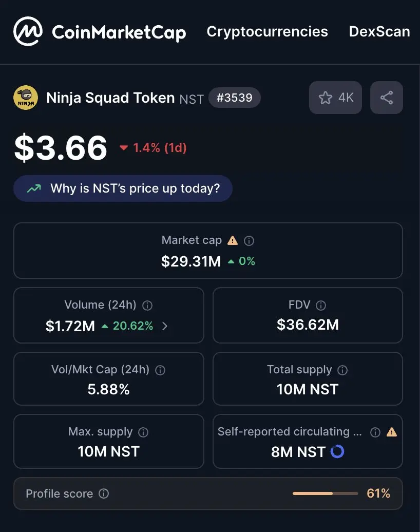Open the DexScan menu item

point(379,31)
